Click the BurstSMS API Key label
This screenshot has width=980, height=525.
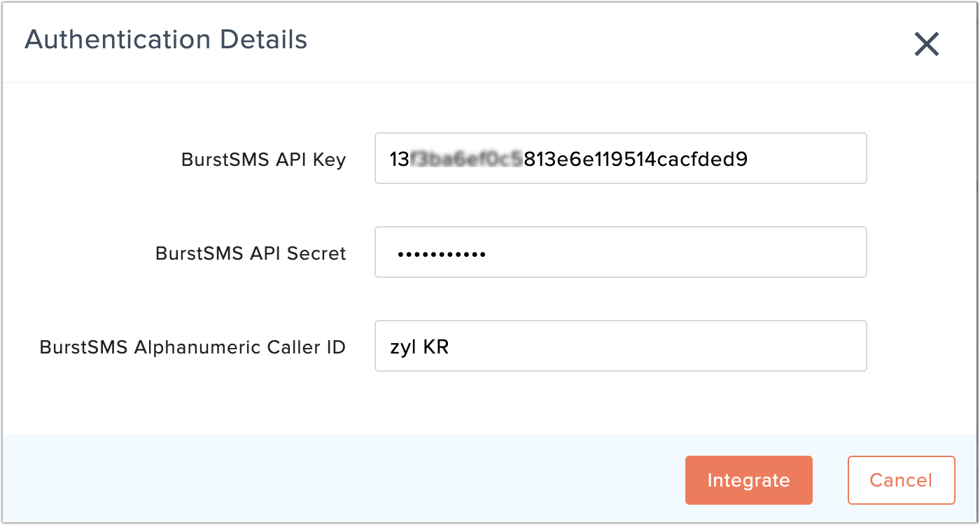[263, 160]
